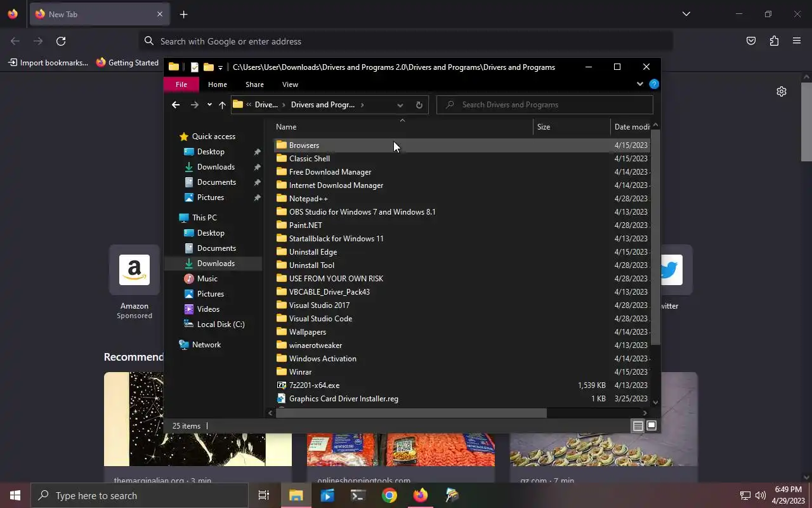The image size is (812, 508).
Task: List all tabs in Firefox
Action: (x=686, y=14)
